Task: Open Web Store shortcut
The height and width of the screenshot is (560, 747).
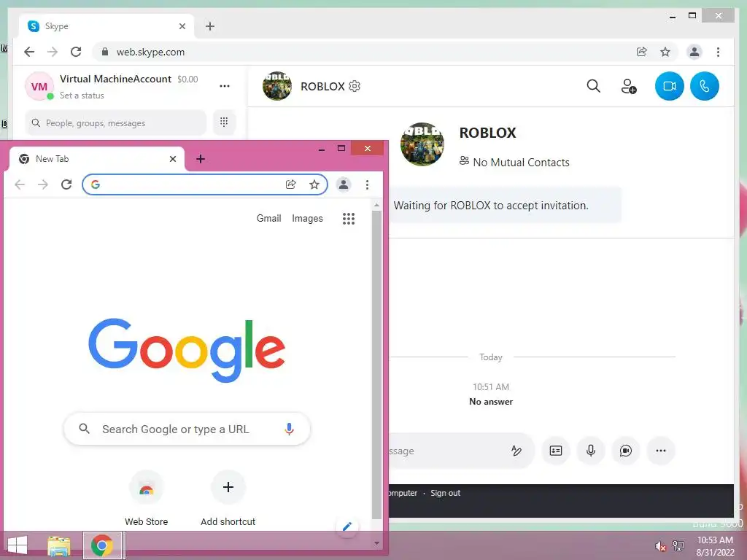Action: (146, 499)
